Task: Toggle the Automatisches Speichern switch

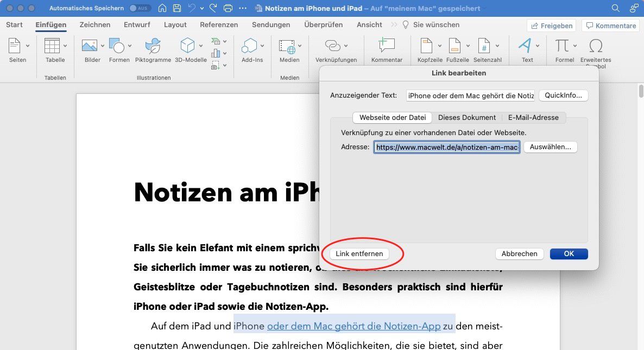Action: click(140, 8)
